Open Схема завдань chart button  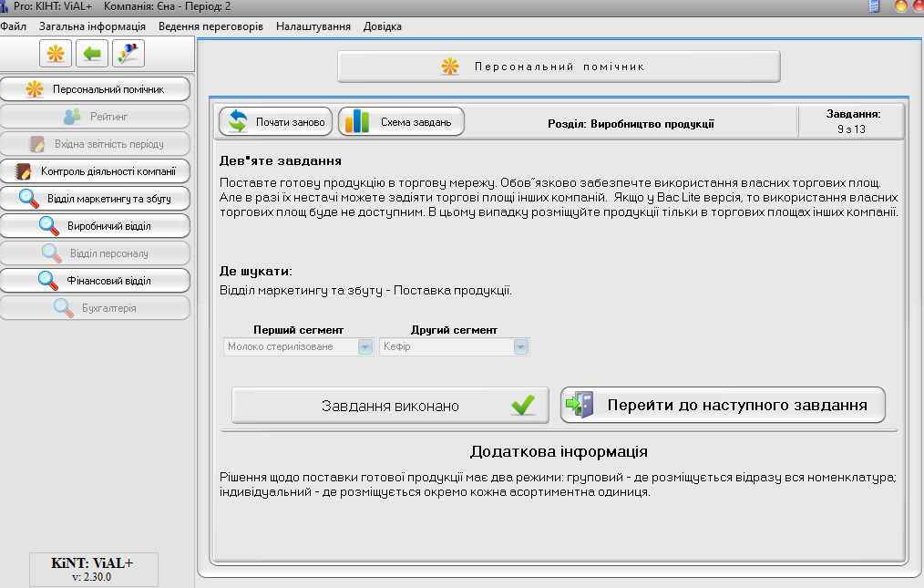tap(401, 121)
